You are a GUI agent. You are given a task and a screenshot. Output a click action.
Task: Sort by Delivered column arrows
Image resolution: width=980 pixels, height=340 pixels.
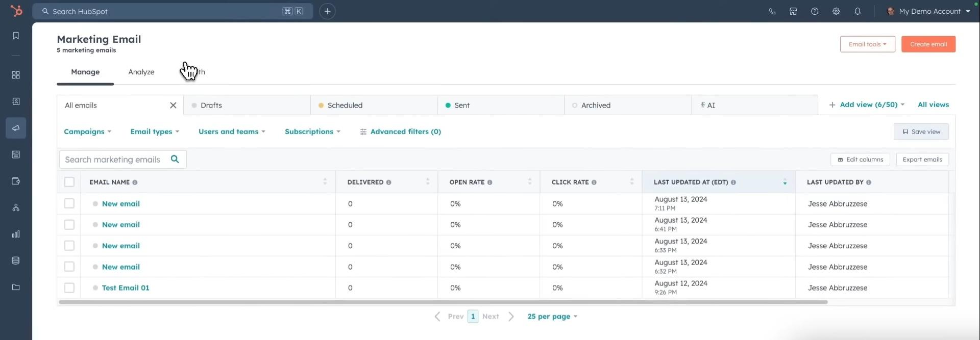pyautogui.click(x=427, y=182)
